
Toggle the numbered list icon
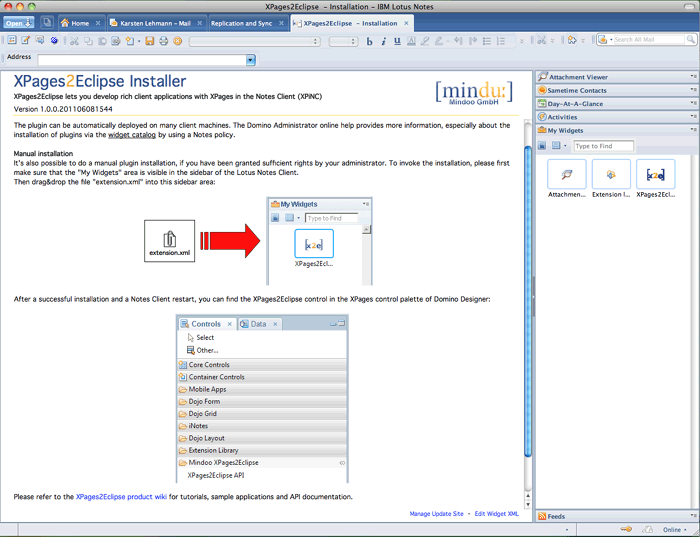coord(501,41)
